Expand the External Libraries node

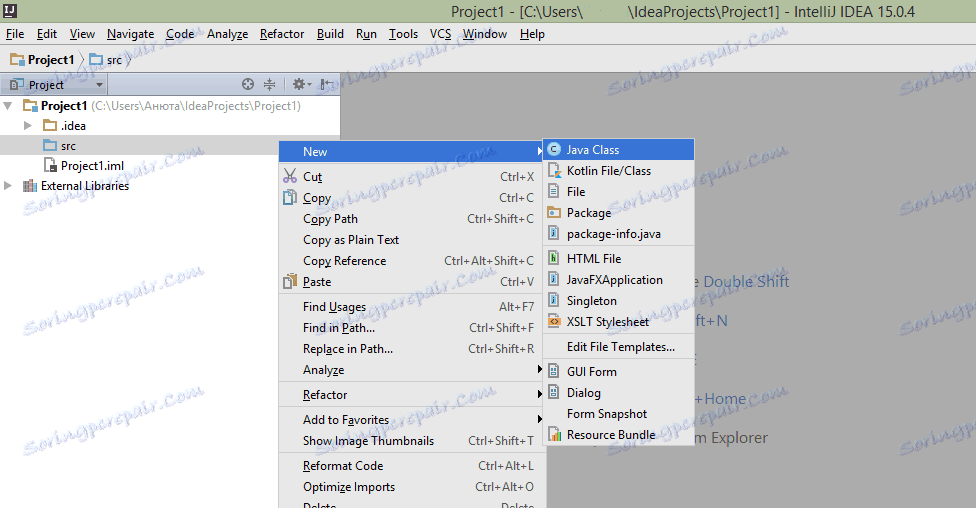8,186
